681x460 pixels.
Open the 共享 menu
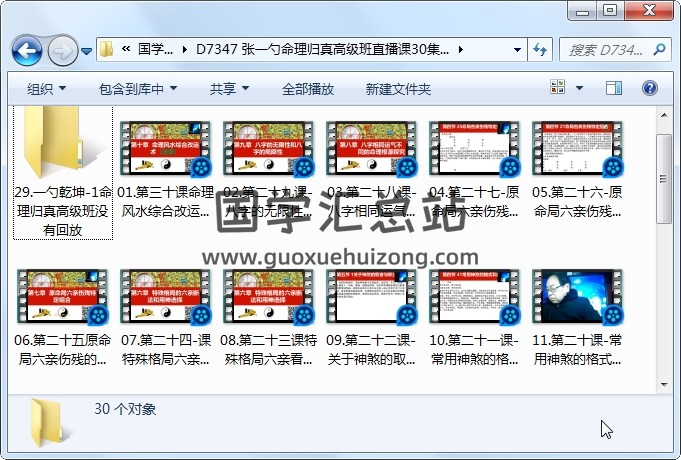pyautogui.click(x=229, y=89)
